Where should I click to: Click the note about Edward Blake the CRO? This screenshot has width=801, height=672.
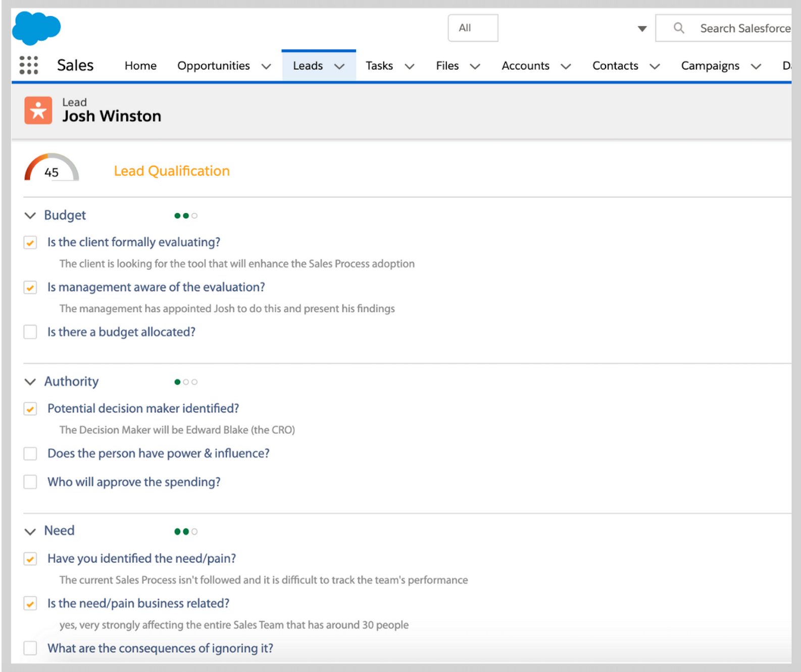click(x=177, y=430)
